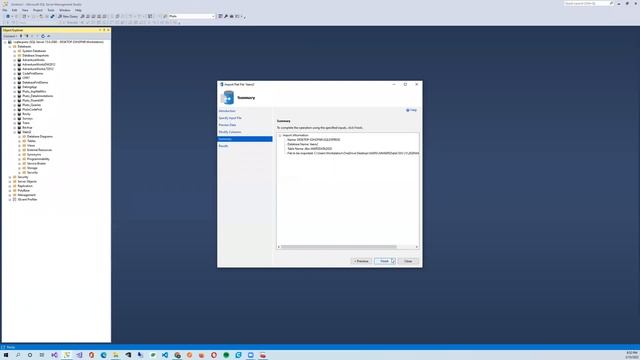Click the Close button at wizard bottom

(408, 261)
